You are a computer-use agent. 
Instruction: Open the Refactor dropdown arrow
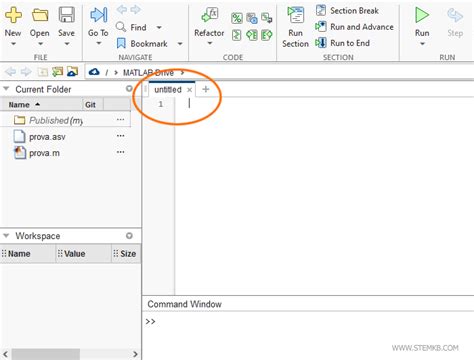[210, 43]
